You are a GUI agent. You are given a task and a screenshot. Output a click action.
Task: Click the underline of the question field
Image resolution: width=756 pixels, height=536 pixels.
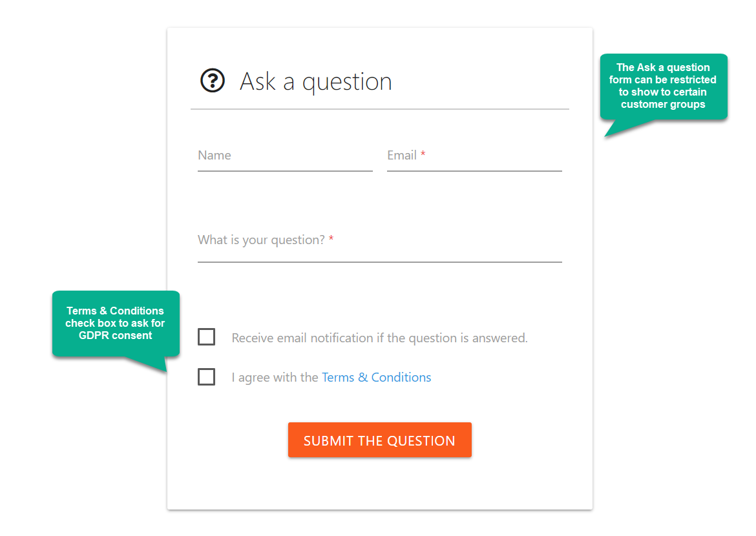380,262
